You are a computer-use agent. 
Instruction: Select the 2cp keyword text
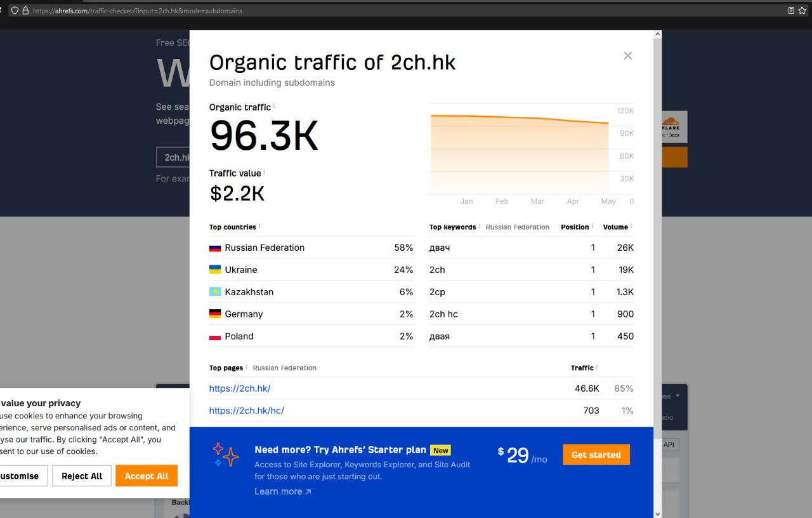coord(437,292)
